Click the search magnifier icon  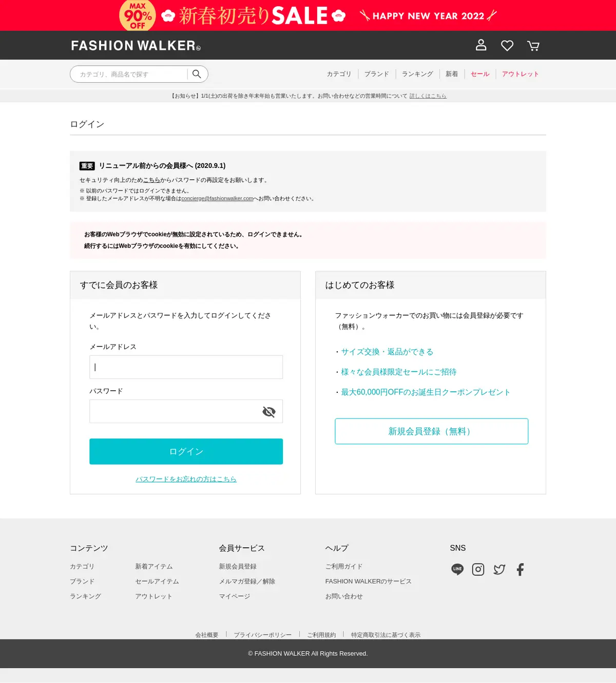tap(197, 74)
